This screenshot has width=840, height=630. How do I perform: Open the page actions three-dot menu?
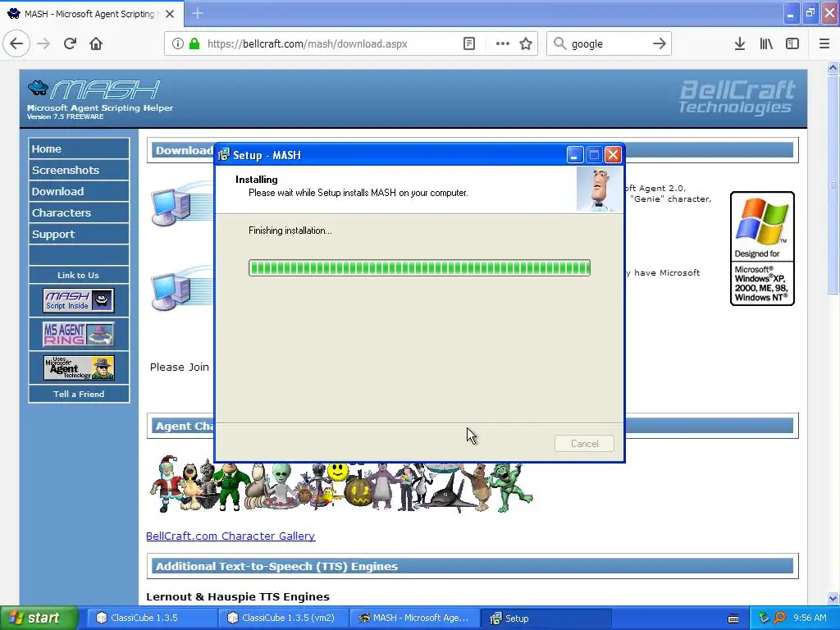(x=503, y=43)
